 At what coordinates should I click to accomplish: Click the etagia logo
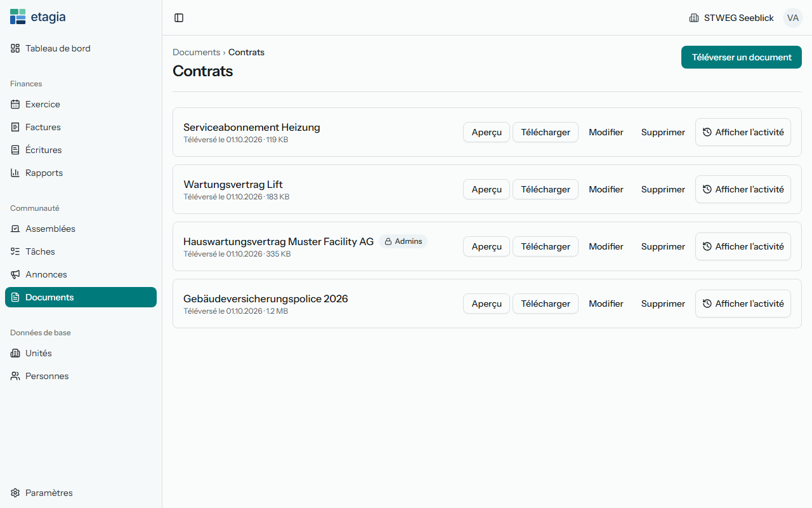[38, 17]
